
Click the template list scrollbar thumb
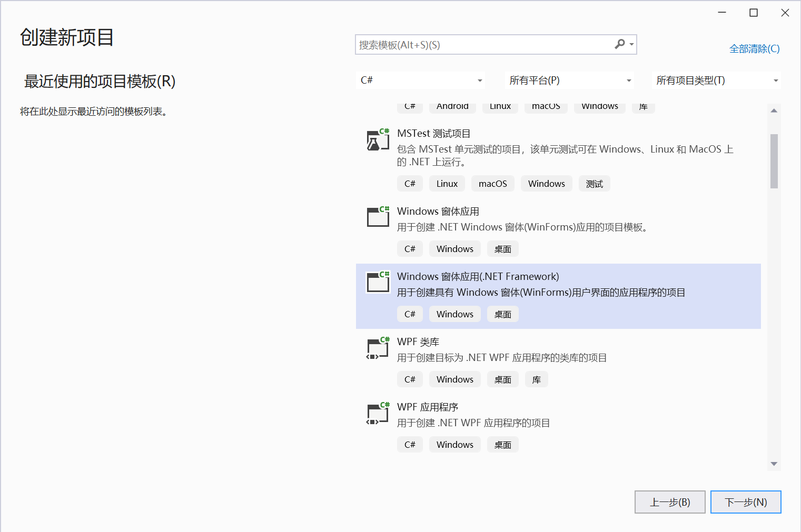point(774,161)
